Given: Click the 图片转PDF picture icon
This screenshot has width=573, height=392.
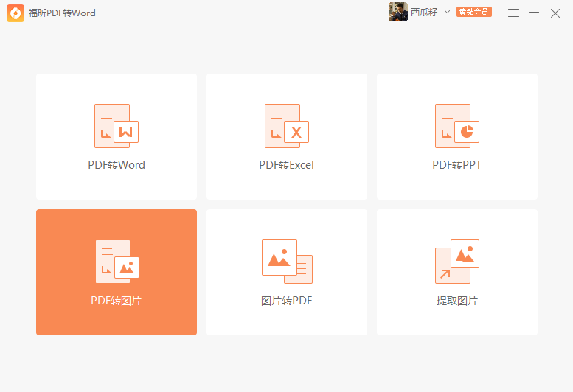Looking at the screenshot, I should pos(286,262).
